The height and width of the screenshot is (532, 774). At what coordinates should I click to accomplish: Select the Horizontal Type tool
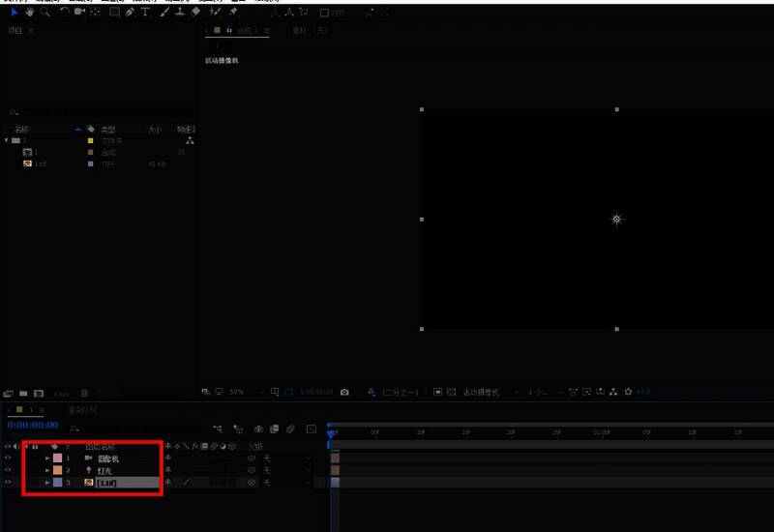[144, 12]
